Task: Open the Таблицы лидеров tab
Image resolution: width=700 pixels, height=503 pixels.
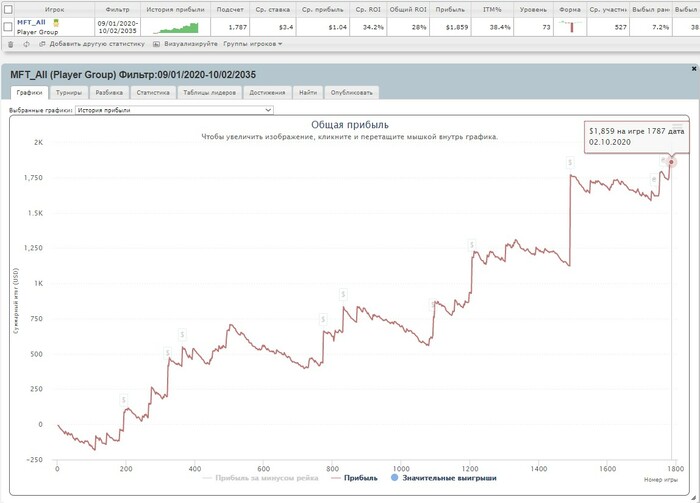Action: [209, 92]
